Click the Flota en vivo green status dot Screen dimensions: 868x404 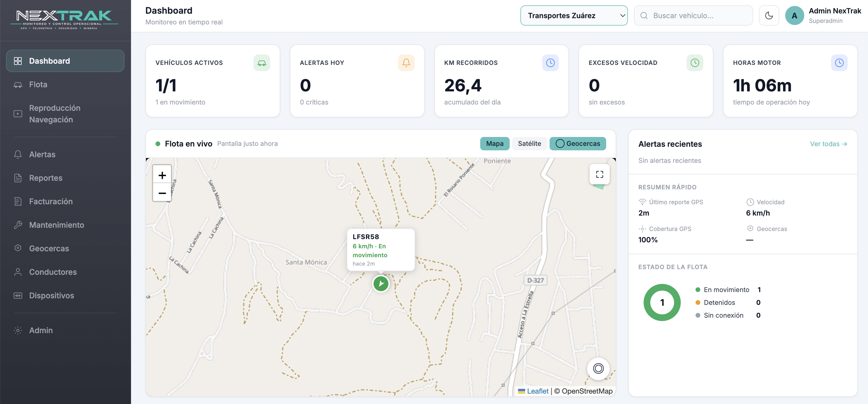[158, 144]
